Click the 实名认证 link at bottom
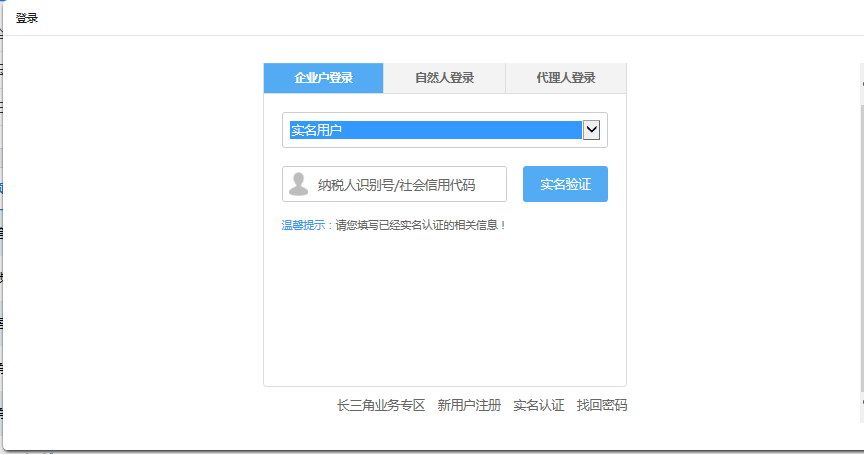 click(539, 405)
